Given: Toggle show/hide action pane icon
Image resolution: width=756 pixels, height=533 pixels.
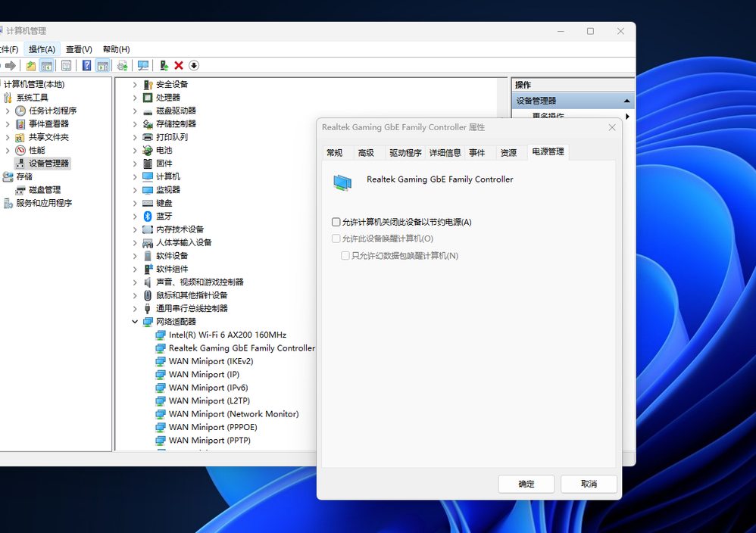Looking at the screenshot, I should (103, 66).
